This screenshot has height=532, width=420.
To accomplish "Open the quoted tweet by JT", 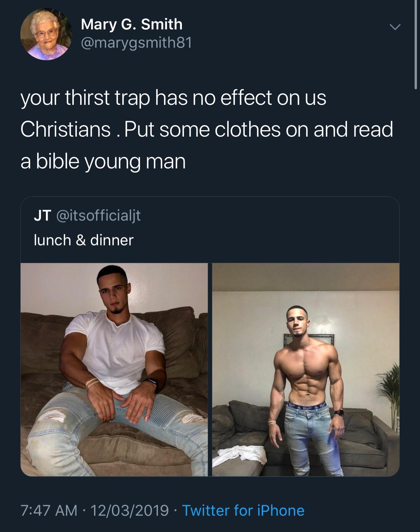I will click(210, 337).
